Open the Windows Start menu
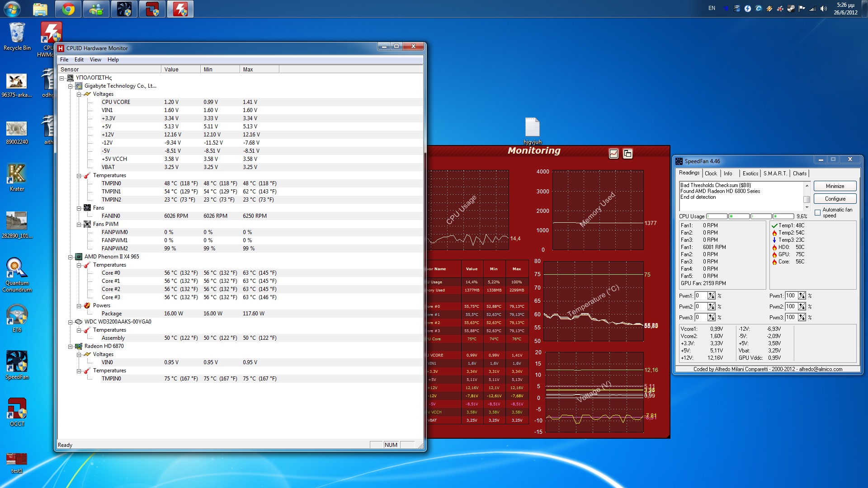 pos(12,9)
